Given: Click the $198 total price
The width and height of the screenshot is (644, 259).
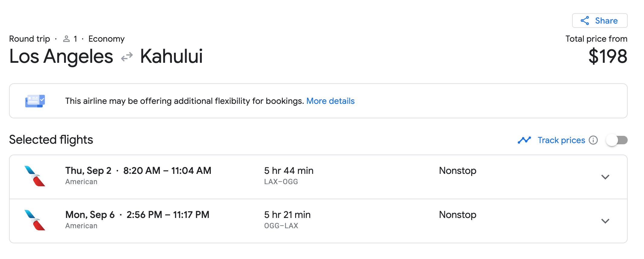Looking at the screenshot, I should click(x=608, y=56).
